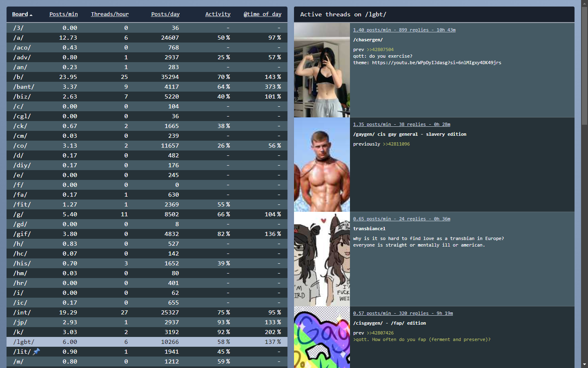
Task: Select the /his/ board row
Action: 147,263
